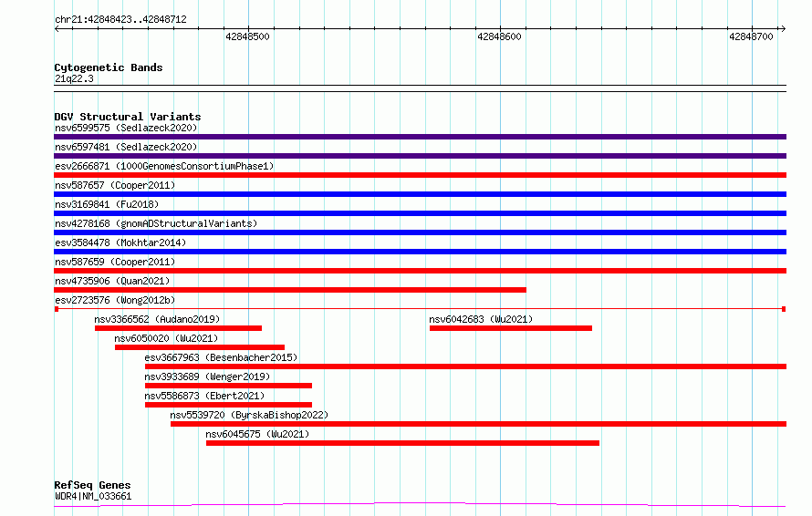Click the nsv6050020 (Wu2021) label
This screenshot has height=516, width=812.
[166, 338]
